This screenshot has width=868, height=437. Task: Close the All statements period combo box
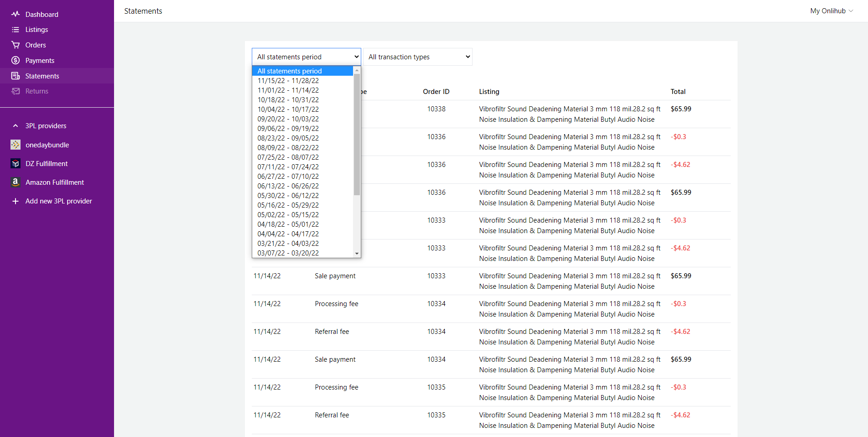306,57
